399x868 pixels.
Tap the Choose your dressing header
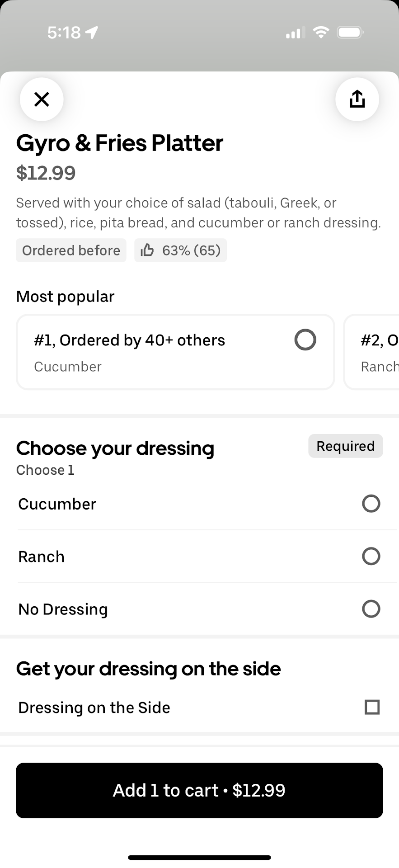tap(115, 448)
